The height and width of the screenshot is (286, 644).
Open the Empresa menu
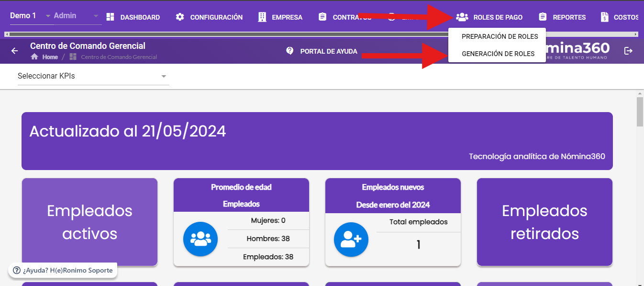click(x=280, y=17)
